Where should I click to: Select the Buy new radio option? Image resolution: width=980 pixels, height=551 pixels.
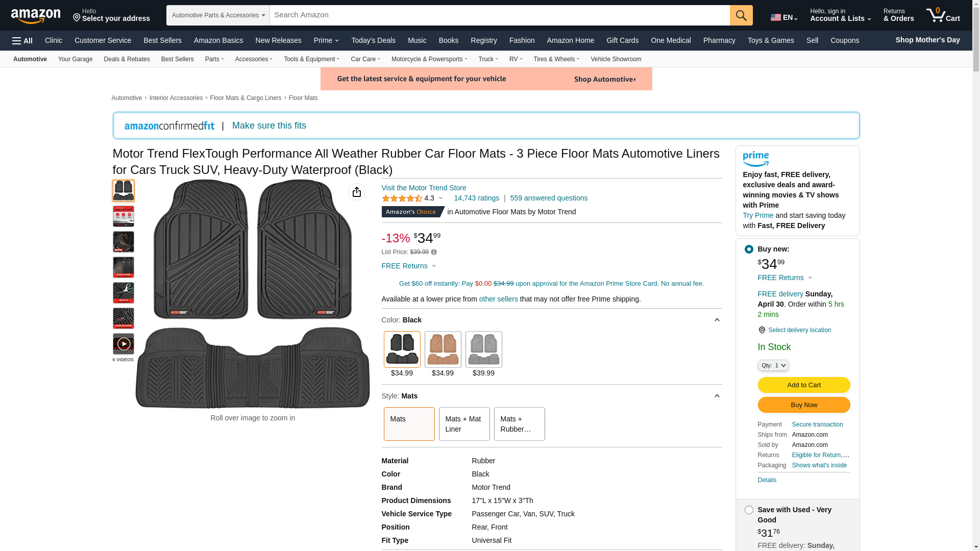749,249
